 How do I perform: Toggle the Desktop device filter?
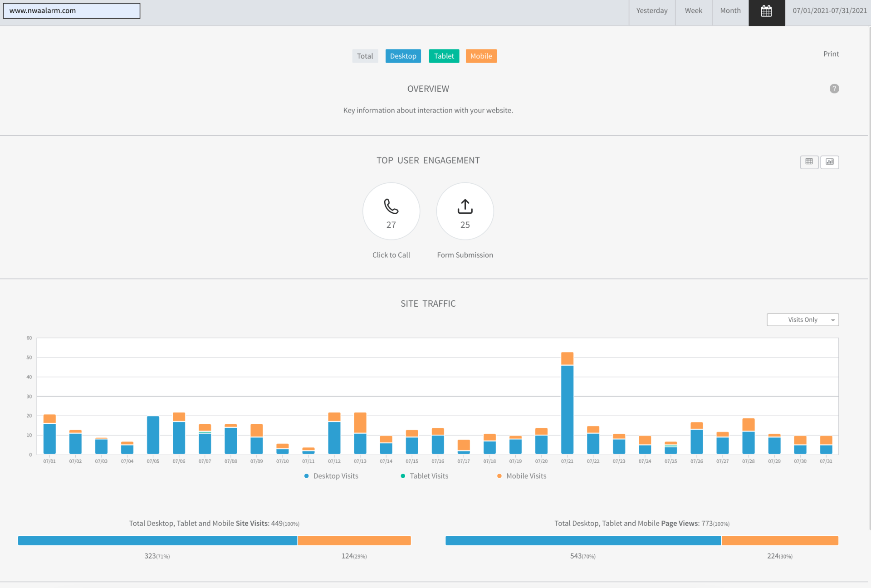(403, 56)
